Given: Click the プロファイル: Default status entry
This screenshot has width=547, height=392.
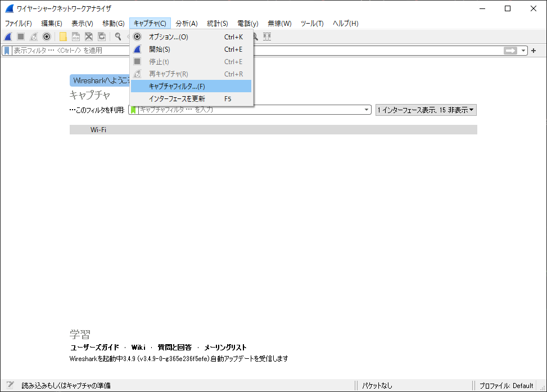Looking at the screenshot, I should point(506,385).
